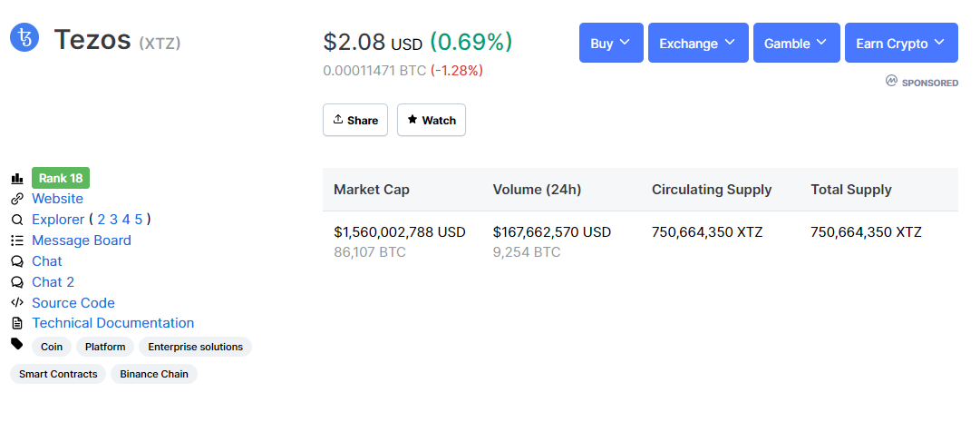The image size is (980, 422).
Task: Click the chain link icon beside Website
Action: pos(17,199)
